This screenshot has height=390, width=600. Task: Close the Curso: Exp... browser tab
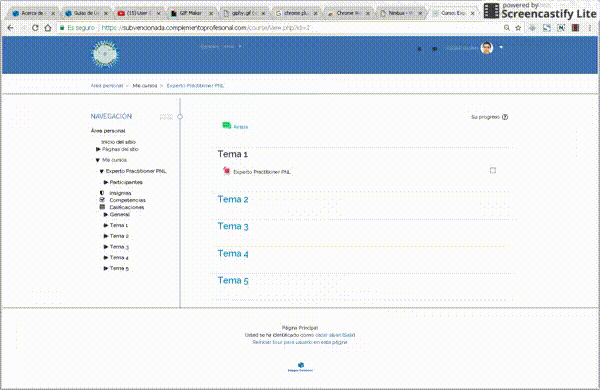point(473,13)
